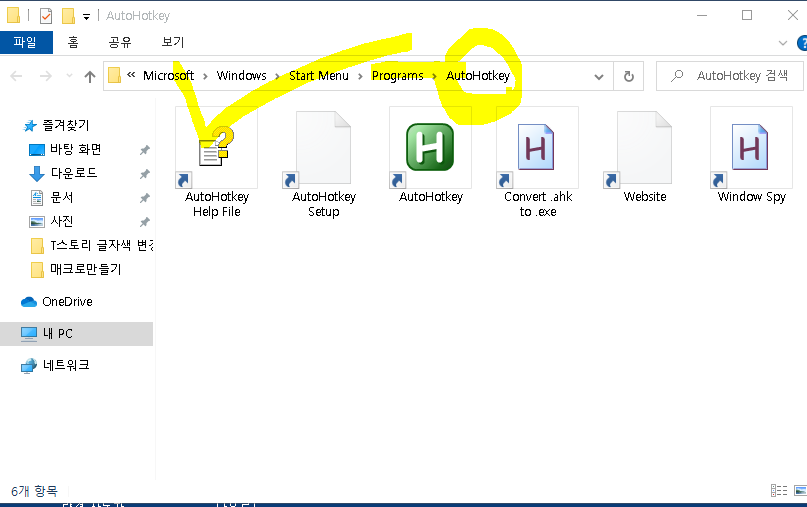Click the AutoHotkey window title text

click(138, 16)
